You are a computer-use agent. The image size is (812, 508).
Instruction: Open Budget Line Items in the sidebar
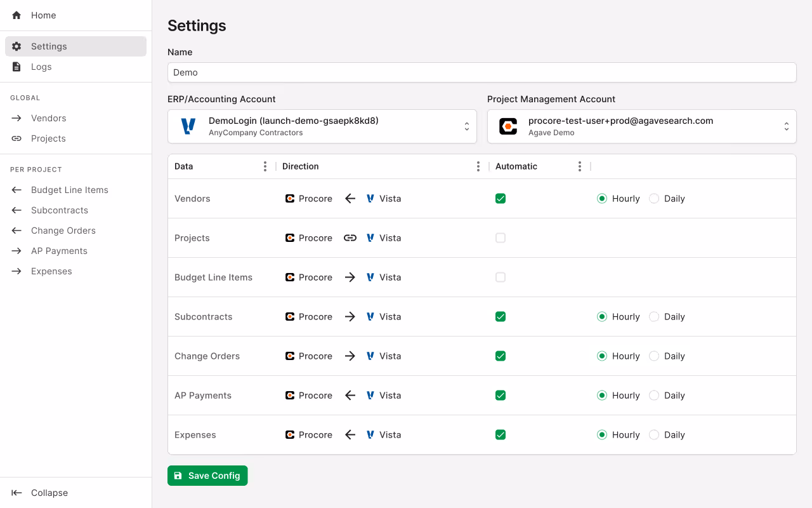click(x=75, y=190)
